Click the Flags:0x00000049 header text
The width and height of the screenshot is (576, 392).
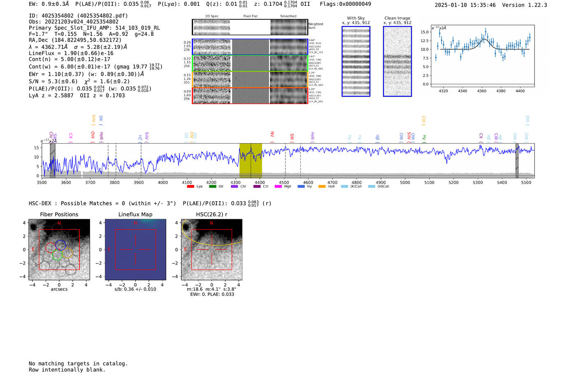(346, 4)
